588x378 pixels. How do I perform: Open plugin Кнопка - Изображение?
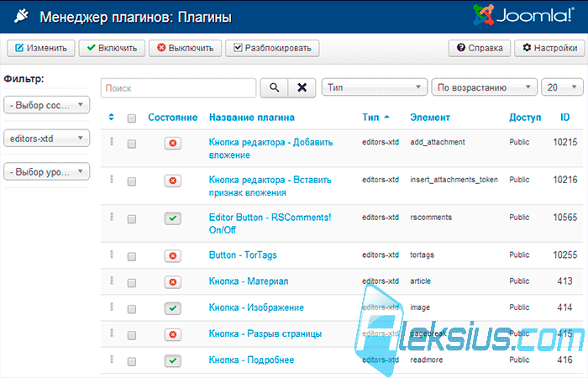click(x=256, y=307)
